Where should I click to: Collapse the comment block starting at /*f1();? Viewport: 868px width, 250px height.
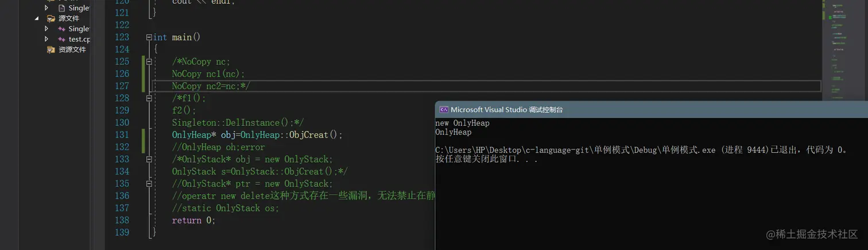(149, 98)
